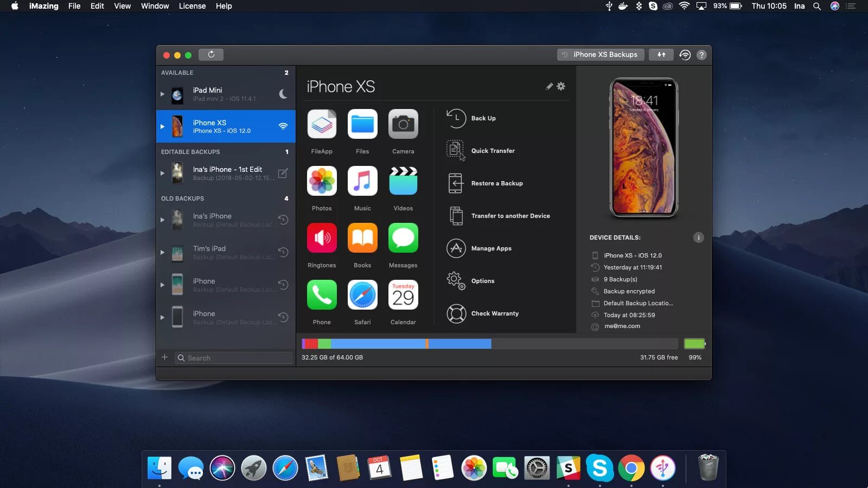Viewport: 868px width, 488px height.
Task: Open the Safari icon in iMazing
Action: coord(362,295)
